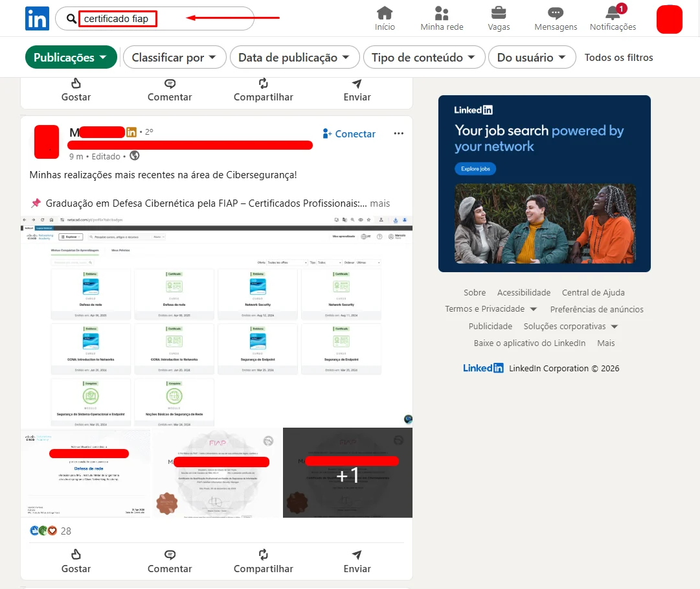Expand the Publicações filter dropdown
The width and height of the screenshot is (700, 589).
tap(71, 58)
